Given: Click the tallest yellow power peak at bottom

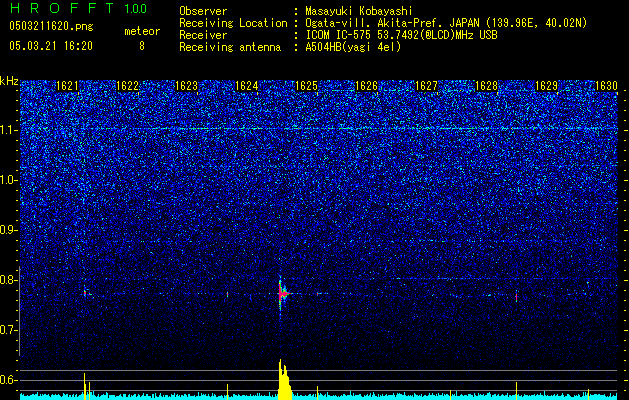Looking at the screenshot, I should point(284,379).
